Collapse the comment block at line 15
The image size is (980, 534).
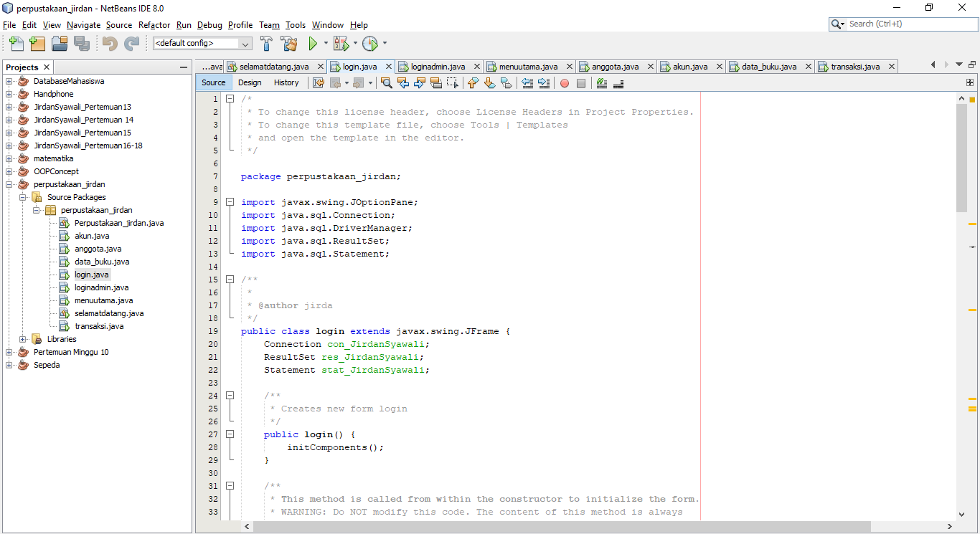tap(230, 280)
